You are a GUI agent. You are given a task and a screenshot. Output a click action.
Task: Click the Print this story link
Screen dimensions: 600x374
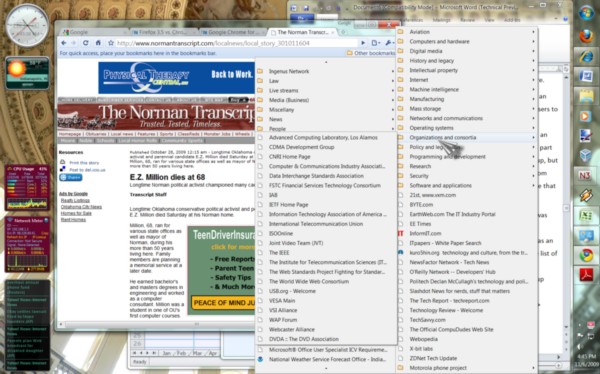point(84,163)
